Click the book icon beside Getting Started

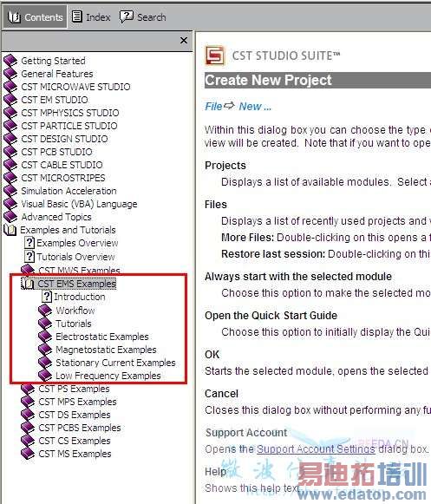[x=10, y=61]
